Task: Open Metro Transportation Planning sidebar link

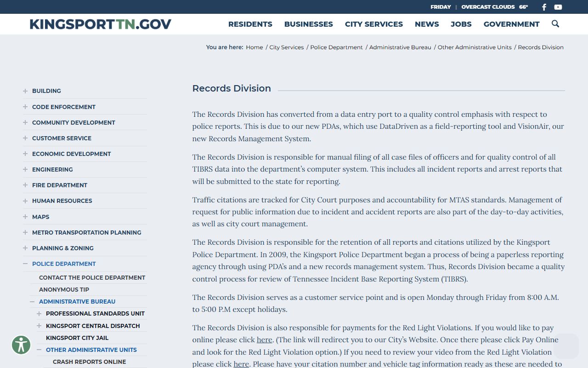Action: (x=87, y=232)
